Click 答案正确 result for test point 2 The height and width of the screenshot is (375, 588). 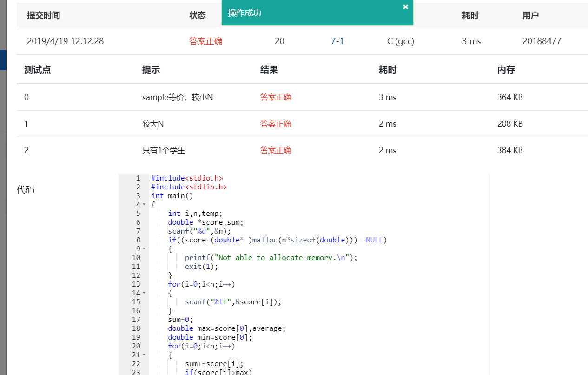click(x=276, y=150)
